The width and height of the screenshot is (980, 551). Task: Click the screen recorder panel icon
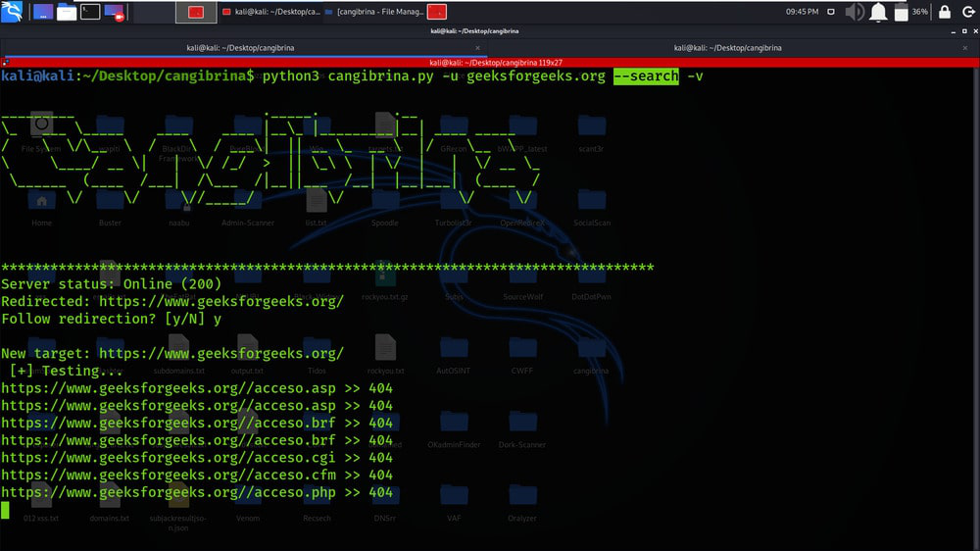[114, 12]
